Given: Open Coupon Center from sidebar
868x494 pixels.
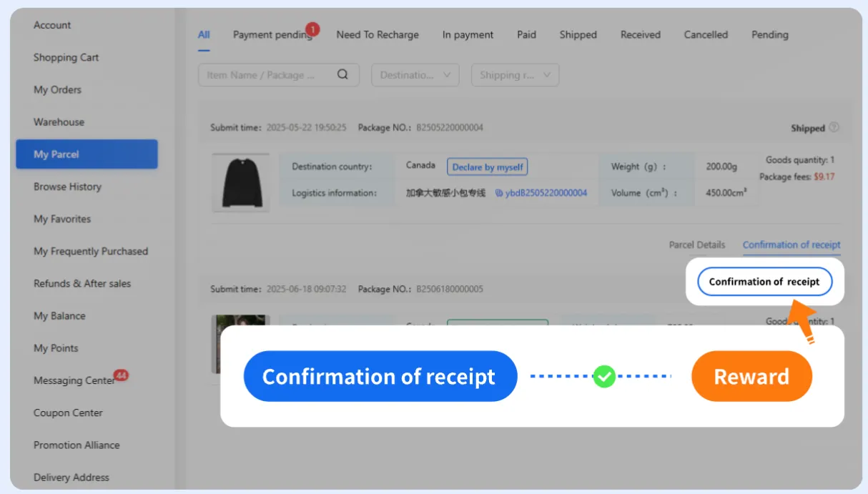Looking at the screenshot, I should tap(68, 413).
